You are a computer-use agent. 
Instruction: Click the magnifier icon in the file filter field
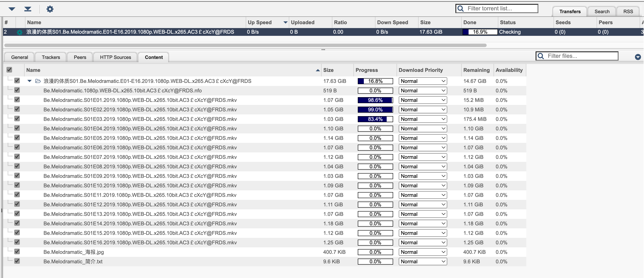coord(541,56)
